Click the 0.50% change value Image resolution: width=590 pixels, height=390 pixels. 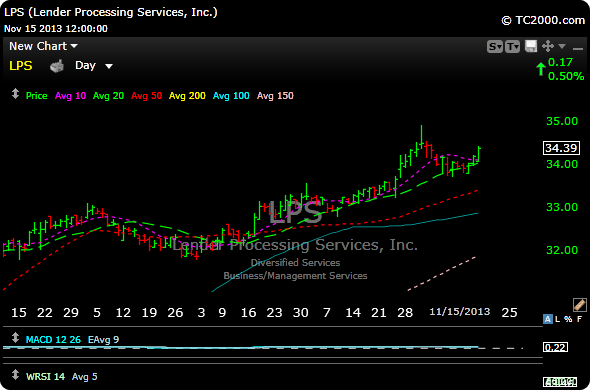[x=566, y=76]
